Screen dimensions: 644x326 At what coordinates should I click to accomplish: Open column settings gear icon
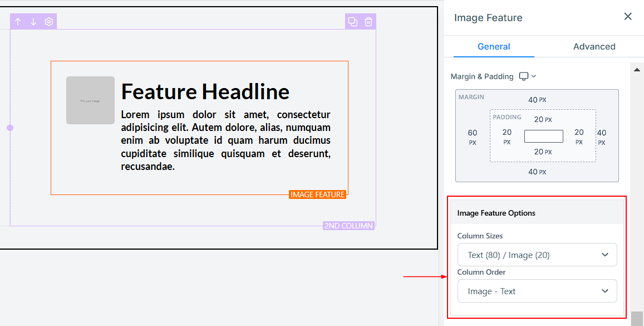pyautogui.click(x=49, y=22)
